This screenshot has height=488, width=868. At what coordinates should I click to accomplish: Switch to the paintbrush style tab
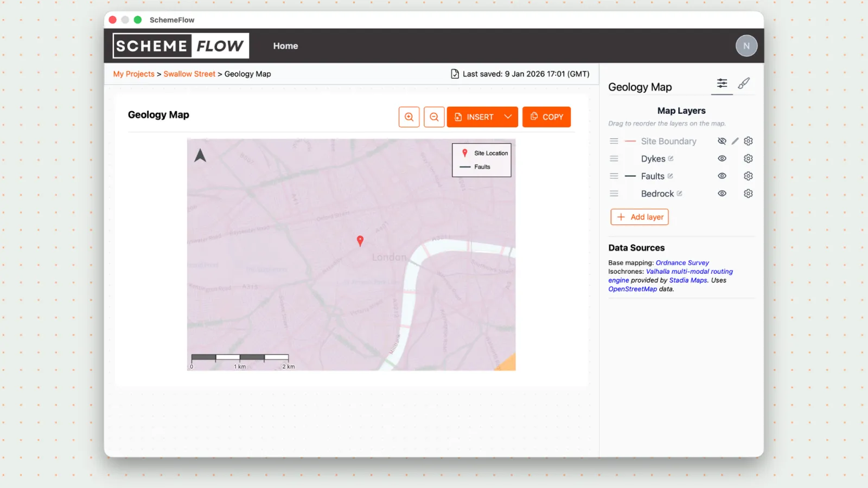(x=744, y=83)
